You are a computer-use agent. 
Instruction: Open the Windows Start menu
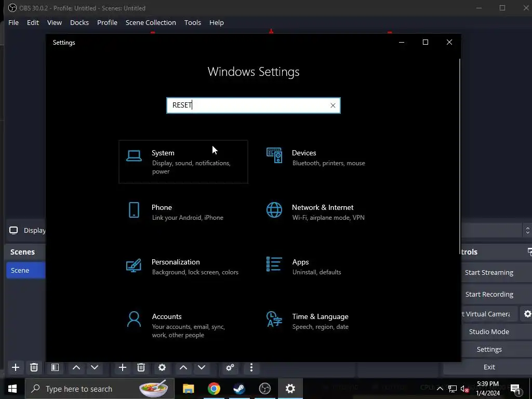(x=12, y=389)
